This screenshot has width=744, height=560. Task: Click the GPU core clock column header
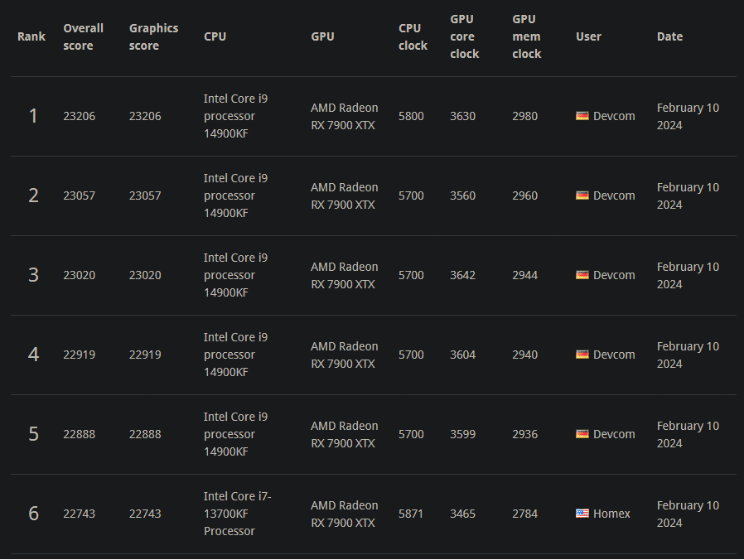click(x=464, y=36)
